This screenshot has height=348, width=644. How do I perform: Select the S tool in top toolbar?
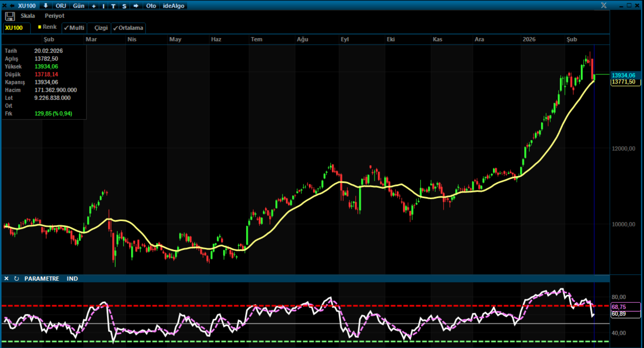[124, 6]
